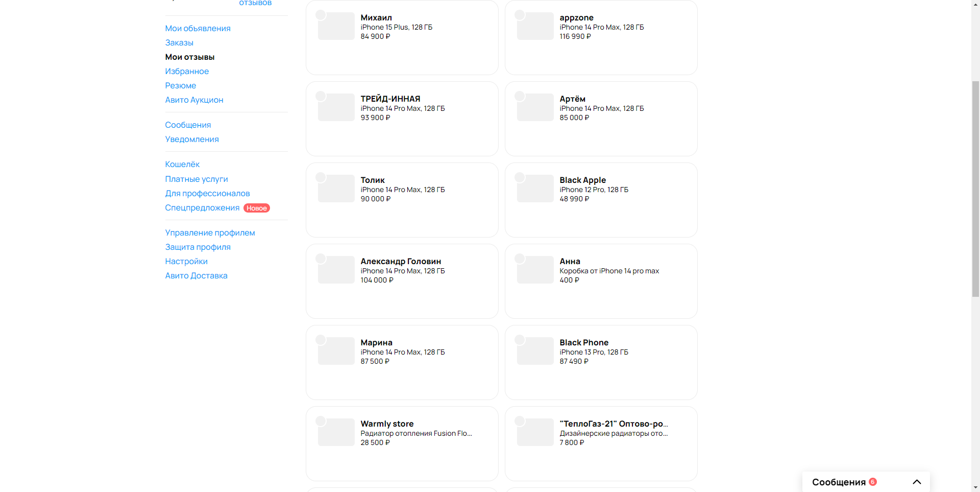Click the page vertical scrollbar thumb
The height and width of the screenshot is (492, 980).
pyautogui.click(x=975, y=189)
